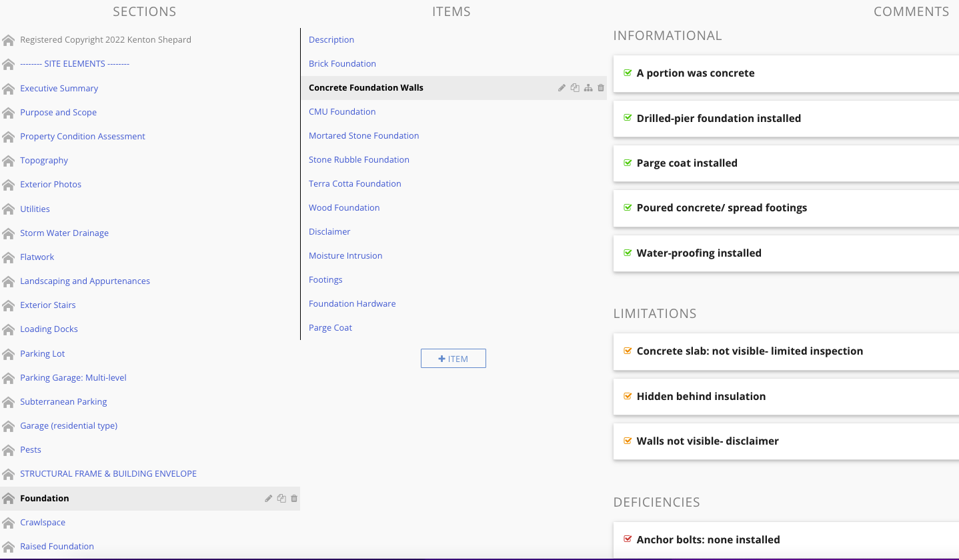
Task: Click the Parge coat installed comment text
Action: coord(687,163)
